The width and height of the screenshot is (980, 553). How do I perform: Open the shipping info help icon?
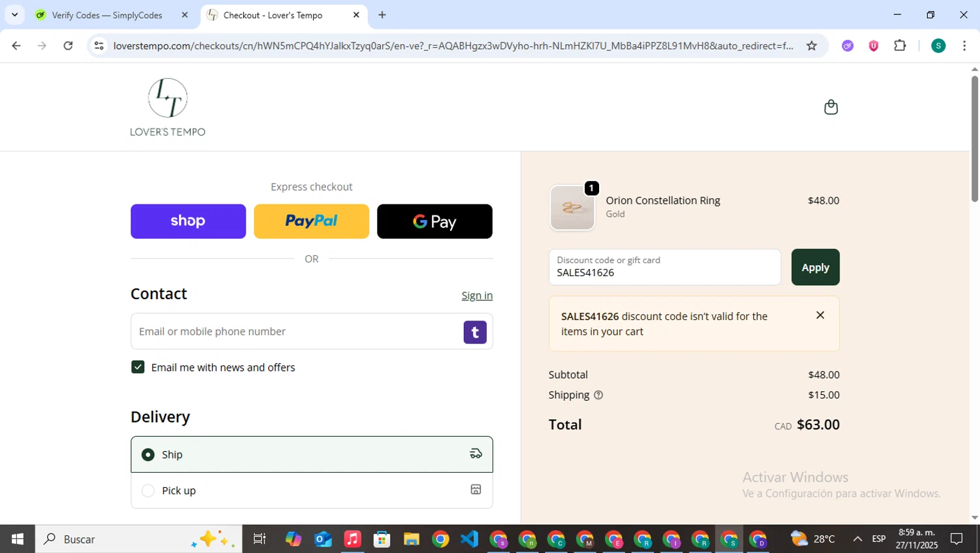pos(598,395)
